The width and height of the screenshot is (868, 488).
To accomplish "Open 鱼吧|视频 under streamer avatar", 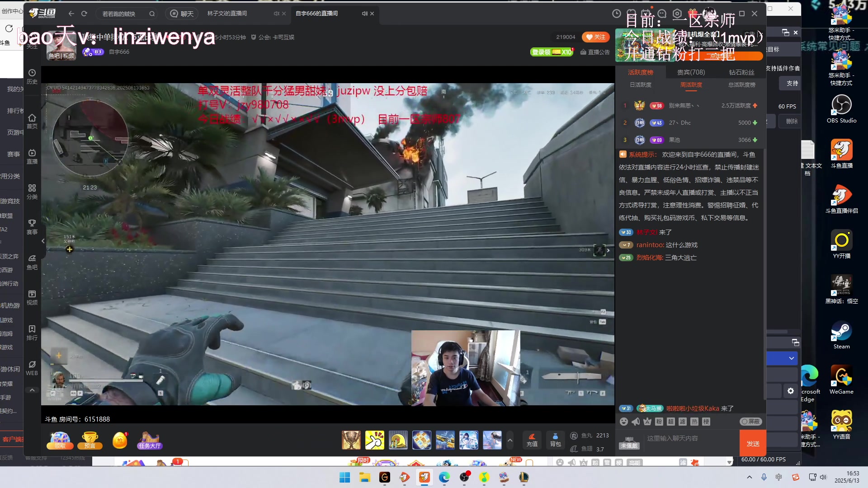I will click(61, 56).
